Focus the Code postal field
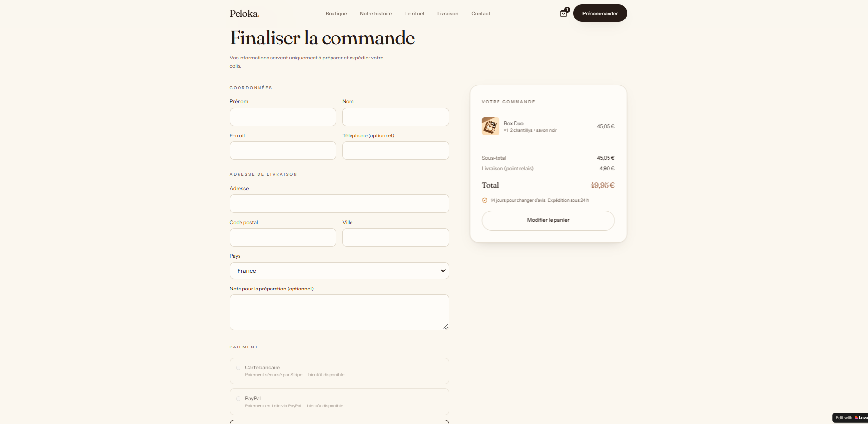 pyautogui.click(x=283, y=237)
